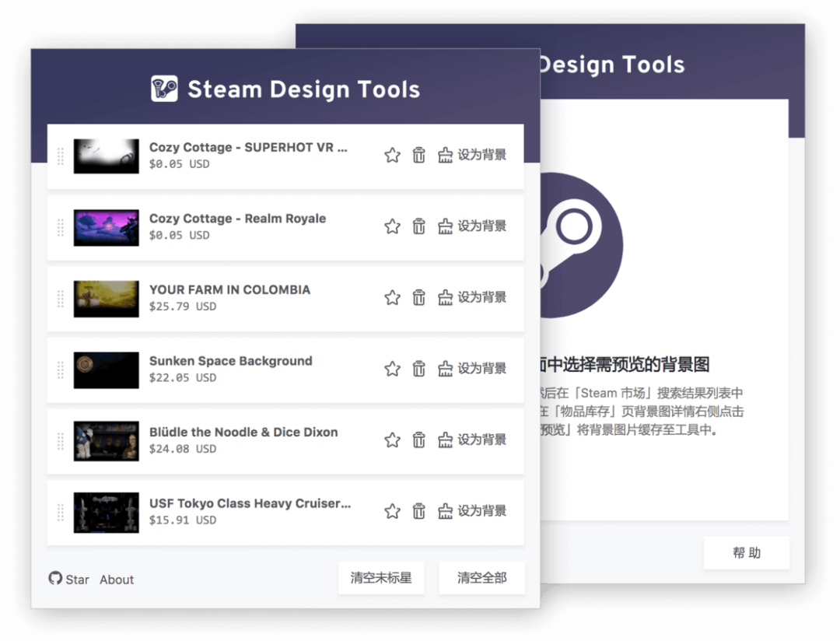Click the drag handle of Sunken Space Background

coord(61,370)
